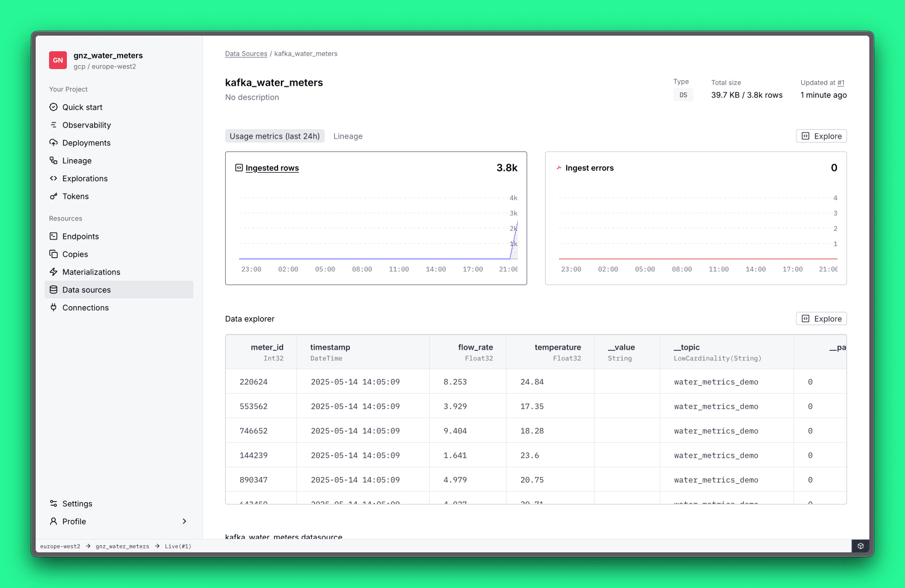
Task: Open the Ingested rows chart link
Action: pyautogui.click(x=272, y=168)
